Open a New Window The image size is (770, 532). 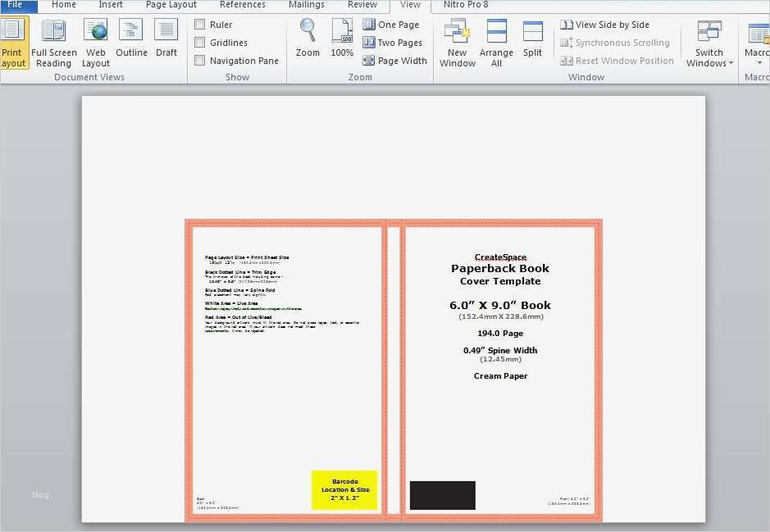pyautogui.click(x=458, y=43)
